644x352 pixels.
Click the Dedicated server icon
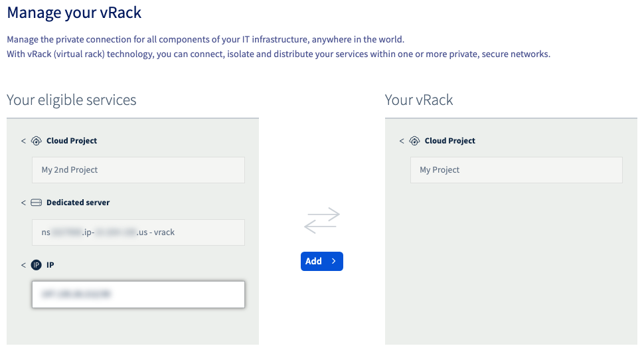pos(36,203)
